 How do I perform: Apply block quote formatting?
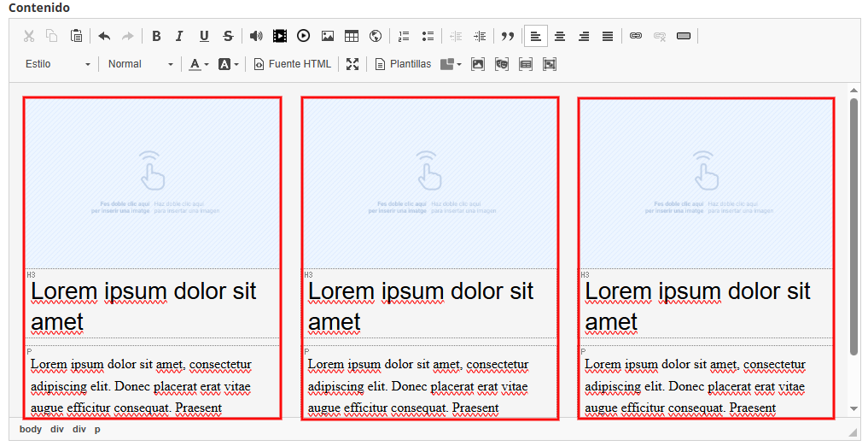pyautogui.click(x=508, y=36)
